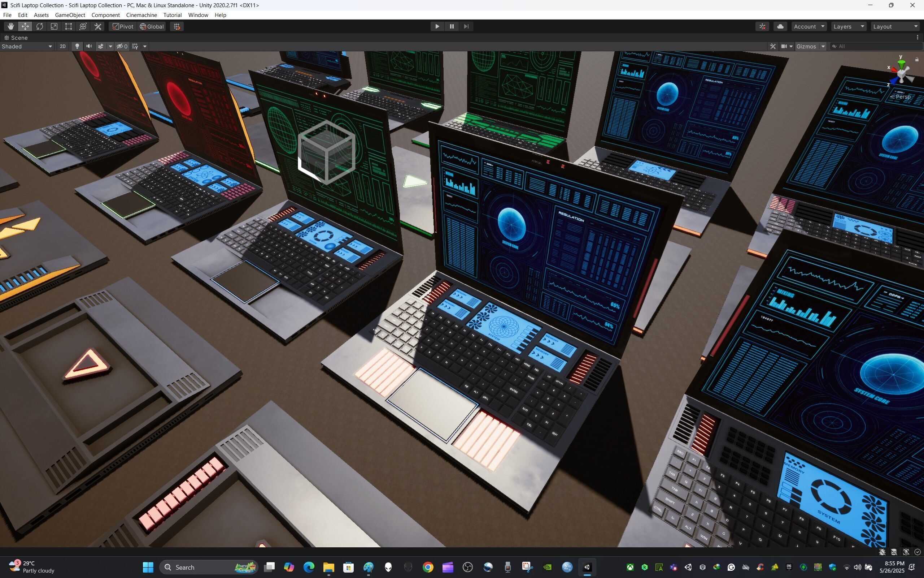This screenshot has height=578, width=924.
Task: Open Scene view options menu (three dots)
Action: [x=918, y=38]
